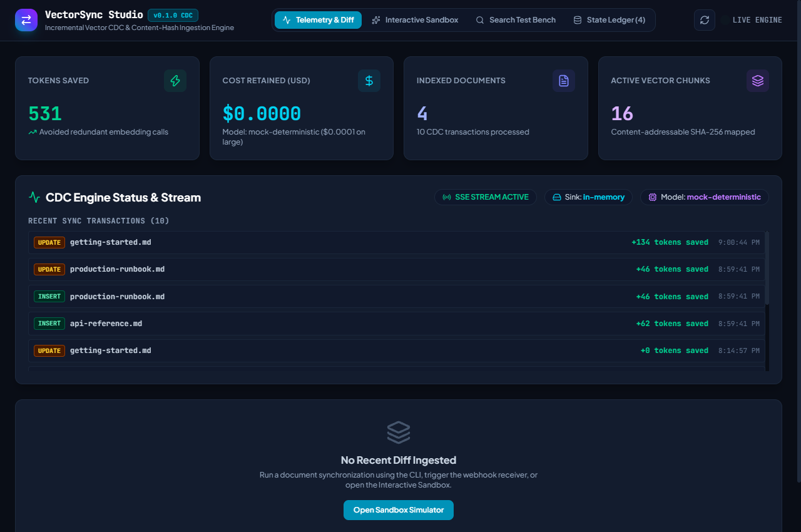Image resolution: width=801 pixels, height=532 pixels.
Task: Go to the State Ledger (4) tab
Action: pos(610,20)
